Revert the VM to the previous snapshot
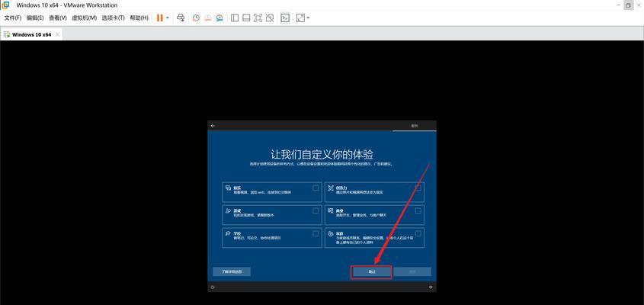Image resolution: width=644 pixels, height=305 pixels. pos(208,18)
